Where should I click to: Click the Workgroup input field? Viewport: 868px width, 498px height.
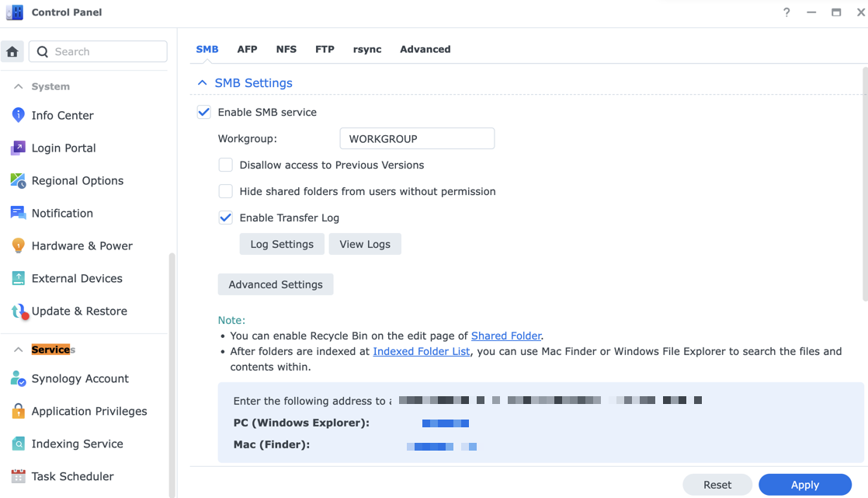pyautogui.click(x=417, y=138)
